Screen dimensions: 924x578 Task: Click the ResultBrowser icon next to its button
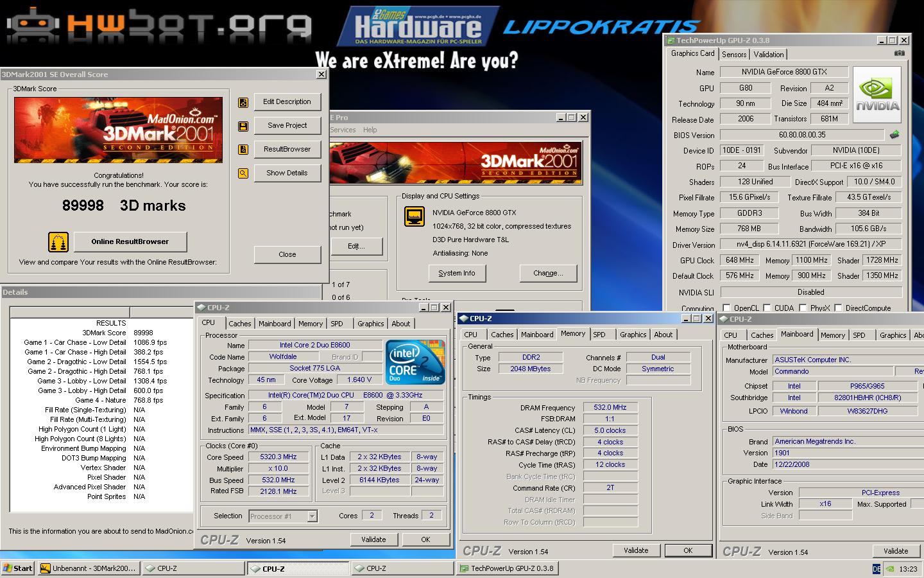[x=243, y=150]
